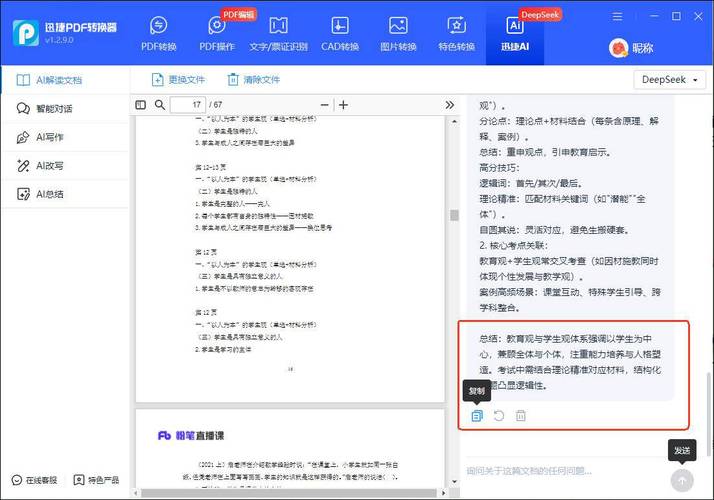Click the horizontal scrollbar left arrow
The image size is (714, 500).
pos(136,493)
